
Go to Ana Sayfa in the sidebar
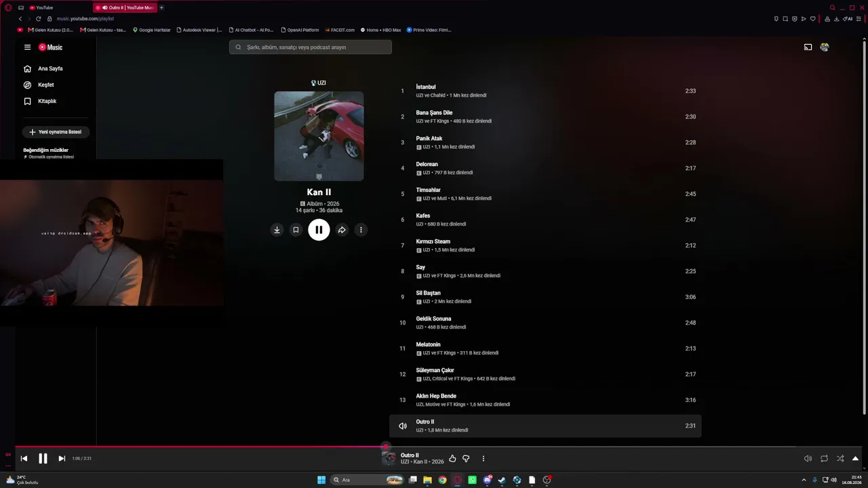click(43, 68)
